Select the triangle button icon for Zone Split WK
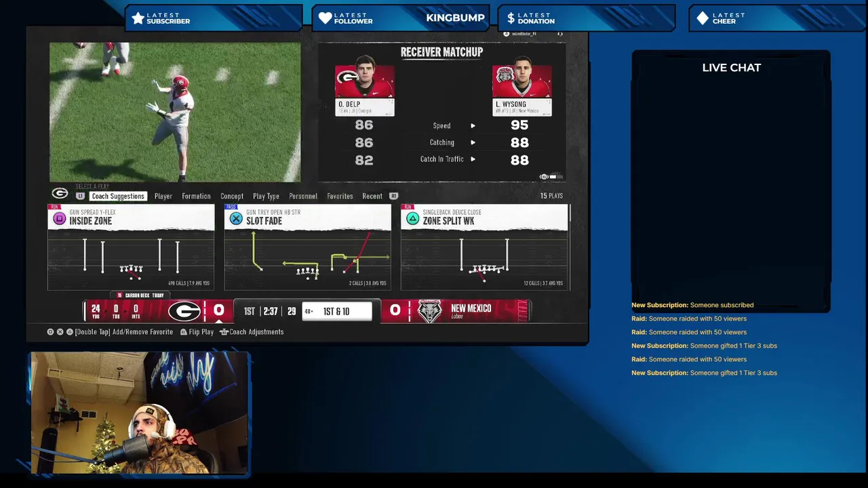The width and height of the screenshot is (868, 488). [x=412, y=218]
